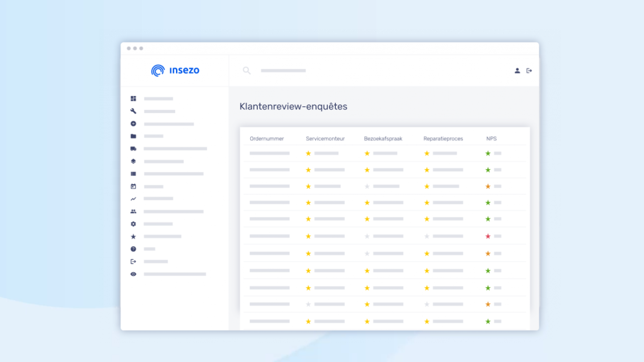Open the wrench repair icon in sidebar
The image size is (644, 362).
coord(133,111)
